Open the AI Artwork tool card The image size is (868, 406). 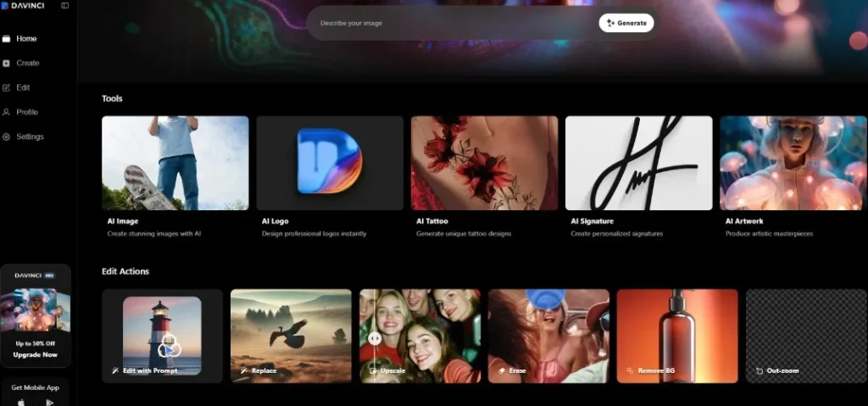[793, 163]
